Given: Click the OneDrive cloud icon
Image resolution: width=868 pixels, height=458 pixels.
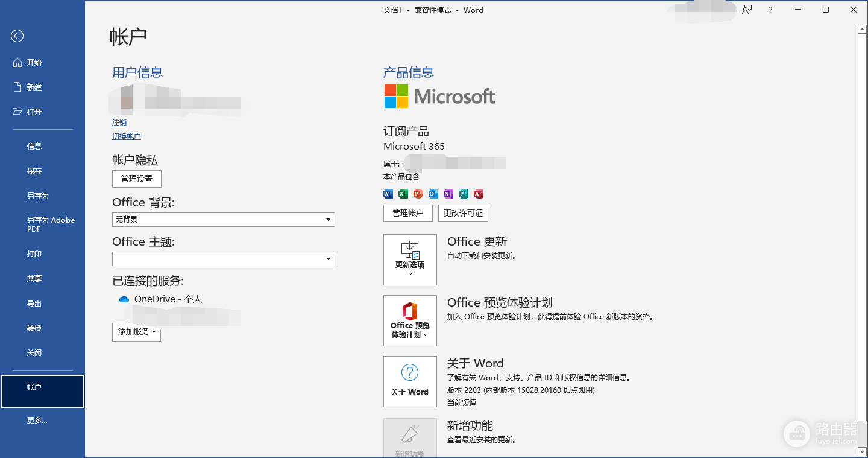Looking at the screenshot, I should pyautogui.click(x=124, y=299).
